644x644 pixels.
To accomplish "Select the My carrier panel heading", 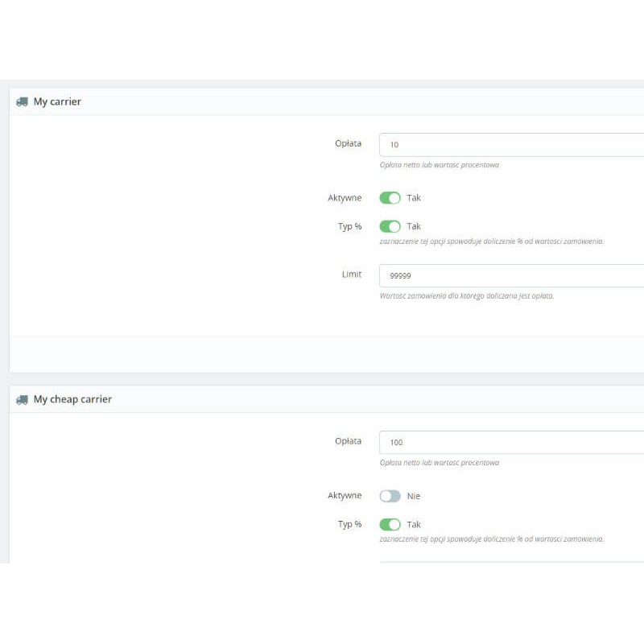I will (x=57, y=101).
